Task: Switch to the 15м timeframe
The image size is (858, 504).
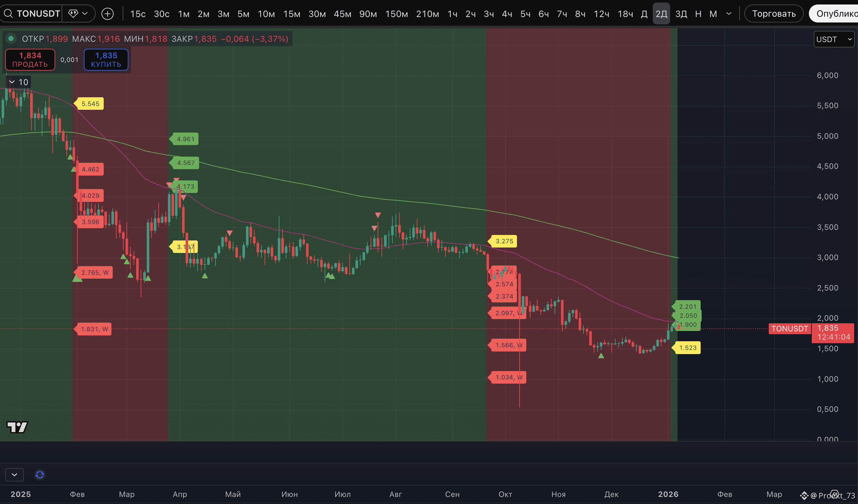Action: coord(292,14)
